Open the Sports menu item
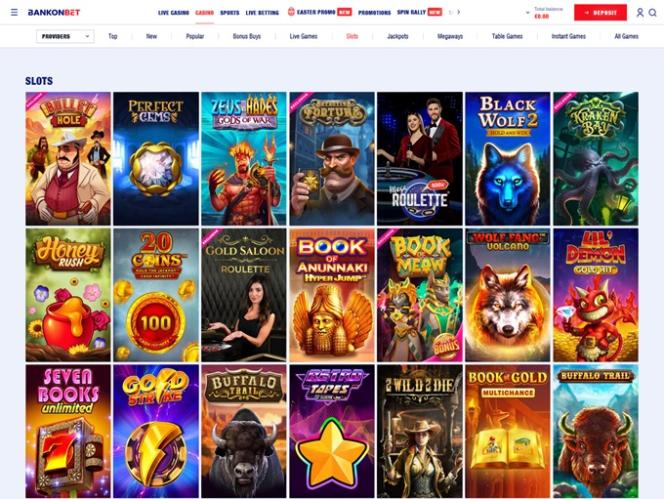The height and width of the screenshot is (499, 664). pyautogui.click(x=230, y=13)
